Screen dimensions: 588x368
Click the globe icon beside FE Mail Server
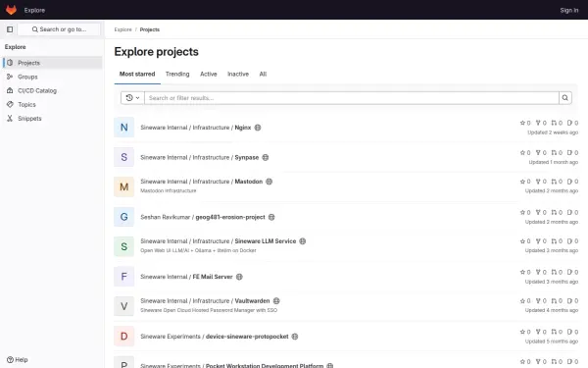(239, 277)
